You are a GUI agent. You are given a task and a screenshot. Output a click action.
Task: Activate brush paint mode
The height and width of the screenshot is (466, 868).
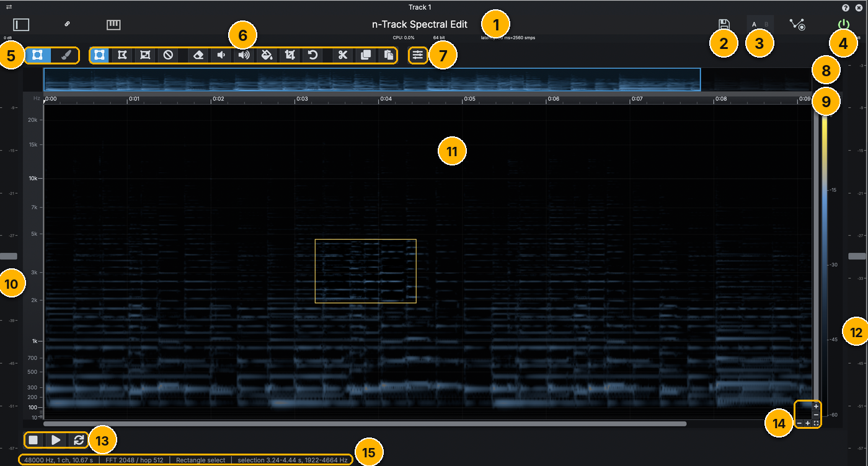(x=66, y=55)
